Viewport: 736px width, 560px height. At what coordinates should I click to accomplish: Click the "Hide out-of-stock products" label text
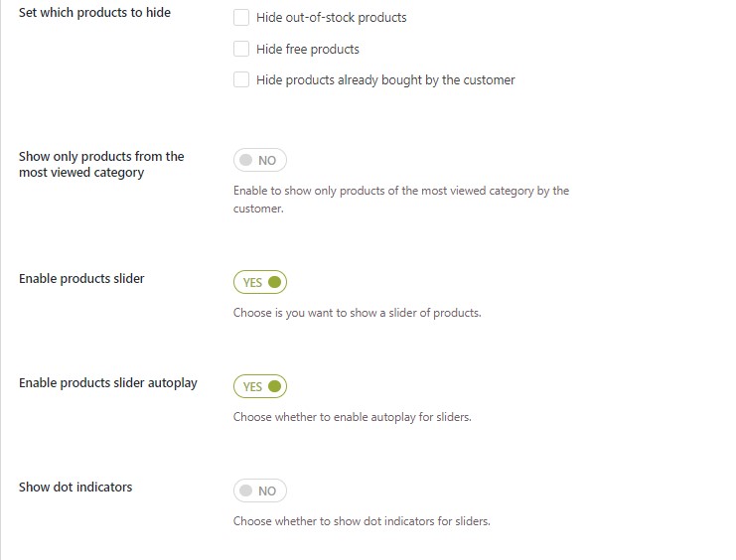pyautogui.click(x=331, y=18)
